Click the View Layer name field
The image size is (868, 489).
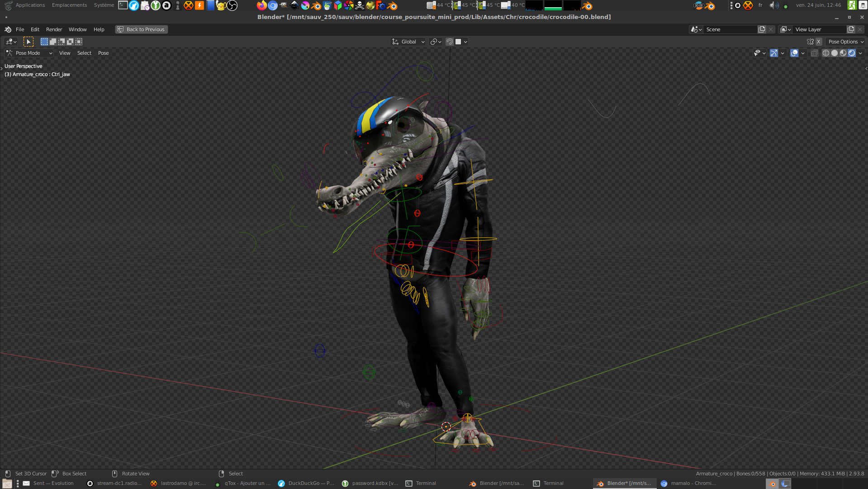point(819,29)
